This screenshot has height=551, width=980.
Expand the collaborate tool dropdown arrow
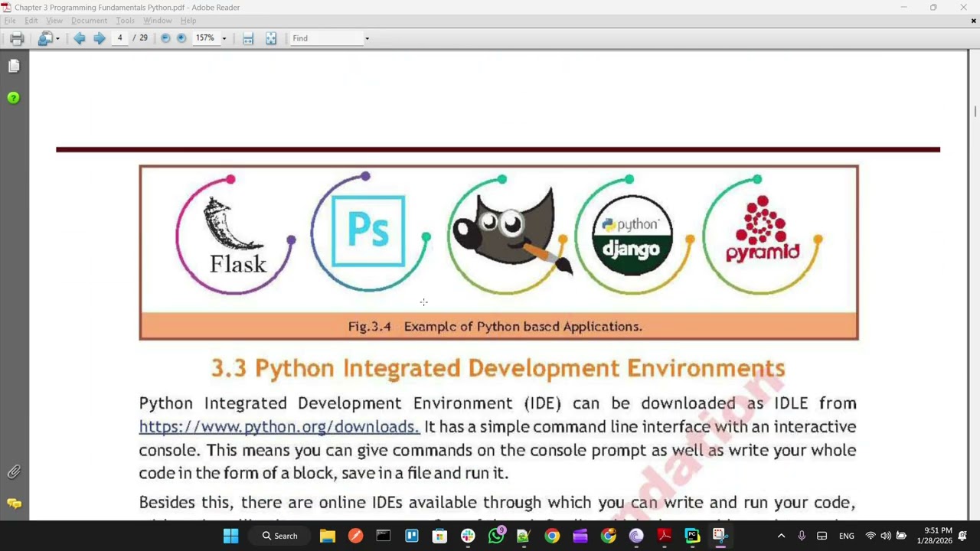coord(57,38)
